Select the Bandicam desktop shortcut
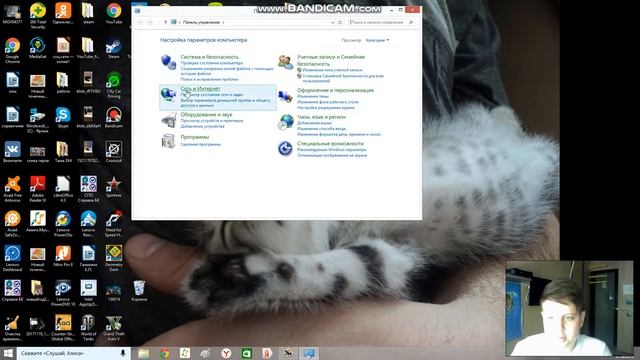 point(114,118)
